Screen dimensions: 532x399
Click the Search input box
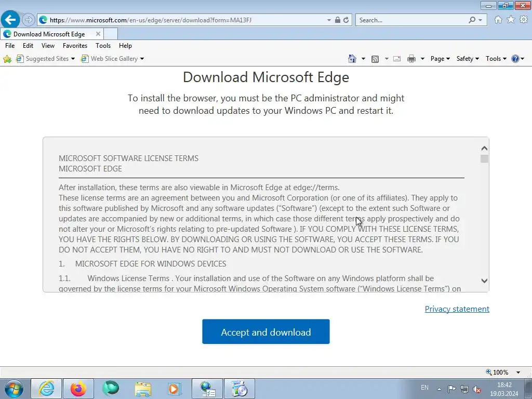[412, 20]
